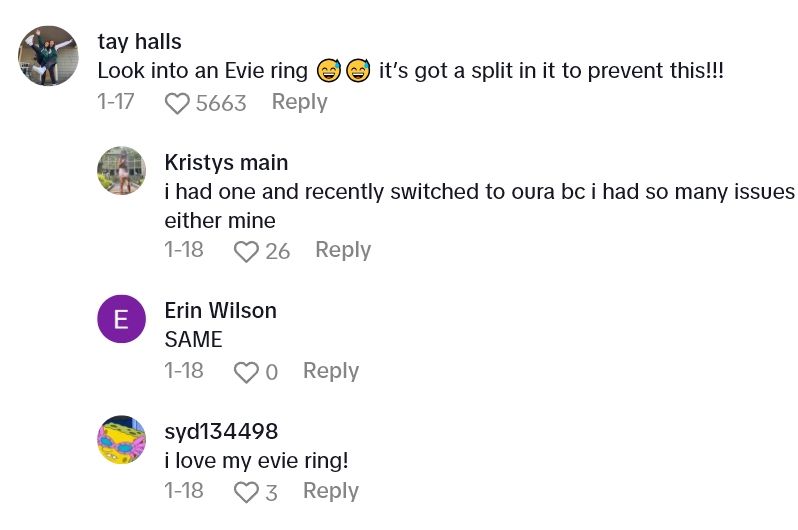Like Kristys main's reply with heart
The width and height of the screenshot is (798, 530).
click(x=246, y=251)
